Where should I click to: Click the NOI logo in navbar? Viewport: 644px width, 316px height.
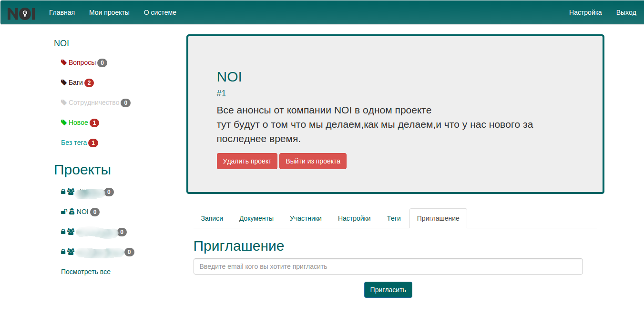pyautogui.click(x=21, y=13)
